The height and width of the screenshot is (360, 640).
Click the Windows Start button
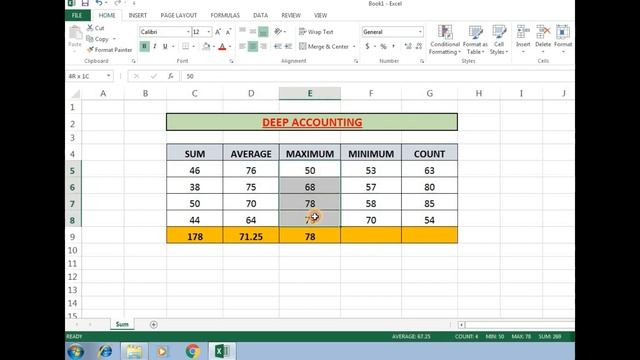(76, 351)
